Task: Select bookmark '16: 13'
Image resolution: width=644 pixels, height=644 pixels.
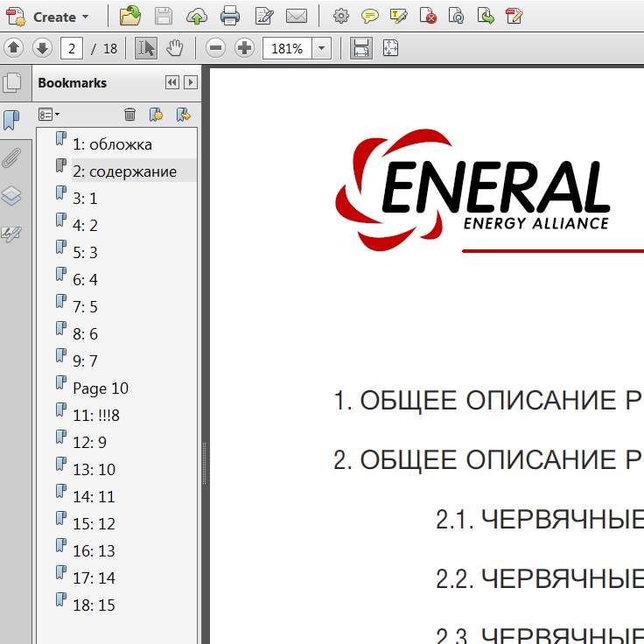Action: [x=94, y=551]
